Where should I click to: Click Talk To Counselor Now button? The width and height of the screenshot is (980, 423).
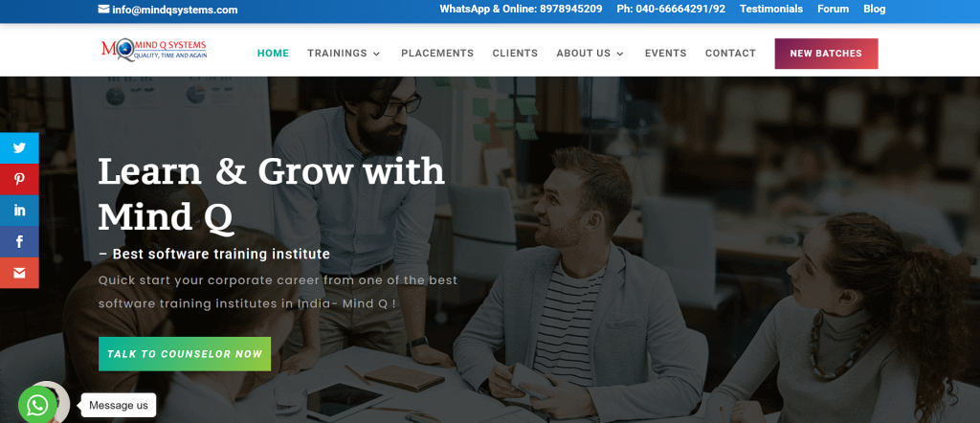pos(185,354)
